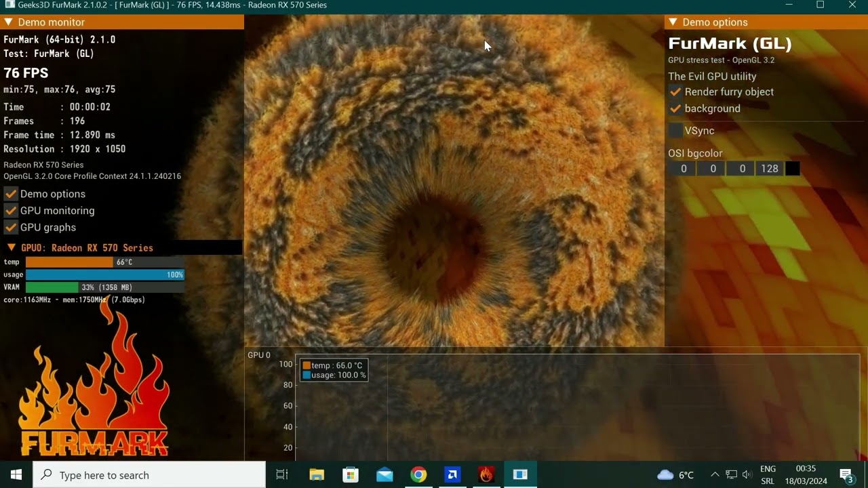Uncheck the GPU graphs checkbox
Screen dimensions: 868x488
click(x=11, y=228)
